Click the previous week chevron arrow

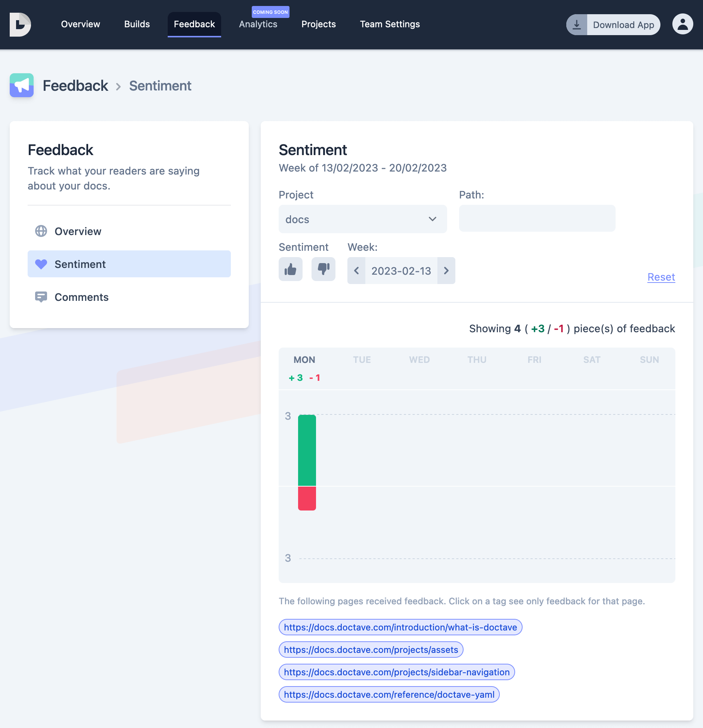(357, 271)
